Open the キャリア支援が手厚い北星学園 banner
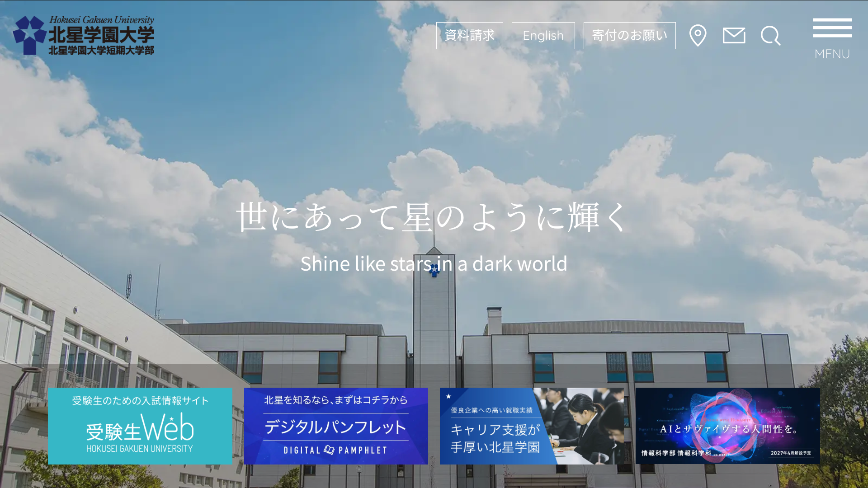868x488 pixels. coord(532,426)
